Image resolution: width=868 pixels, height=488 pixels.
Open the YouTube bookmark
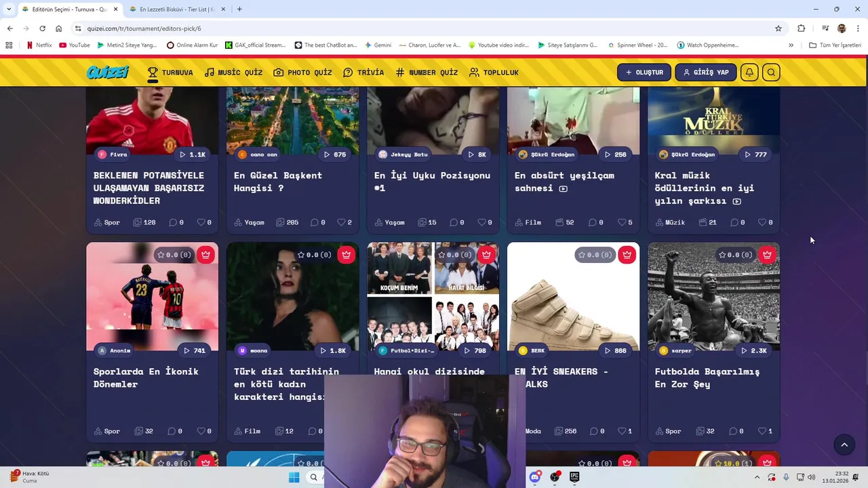pyautogui.click(x=75, y=45)
